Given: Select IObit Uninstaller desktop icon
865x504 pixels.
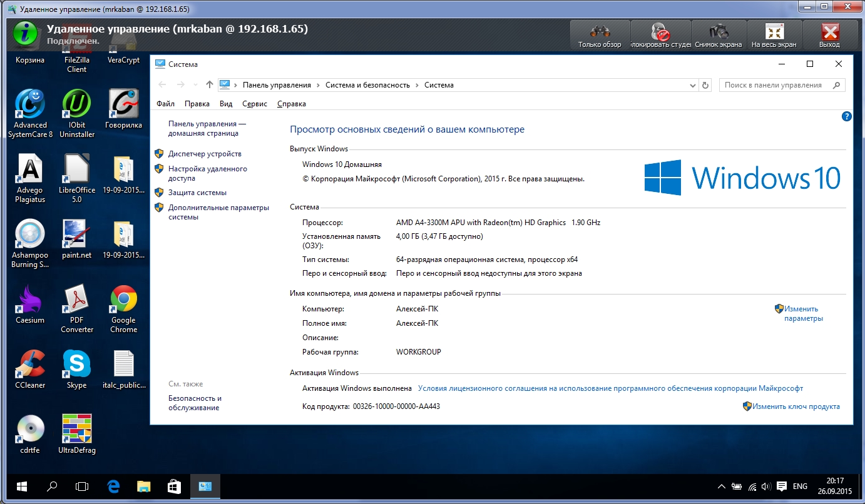Looking at the screenshot, I should point(77,113).
